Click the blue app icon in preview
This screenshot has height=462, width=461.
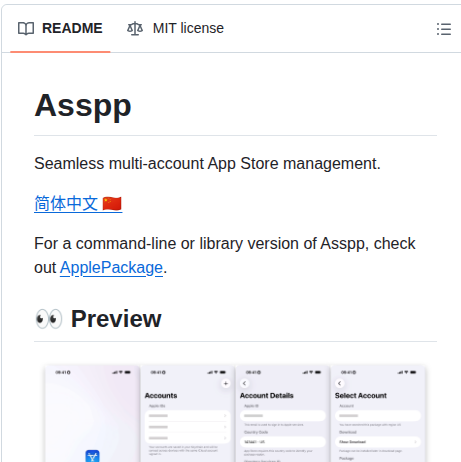click(x=92, y=456)
